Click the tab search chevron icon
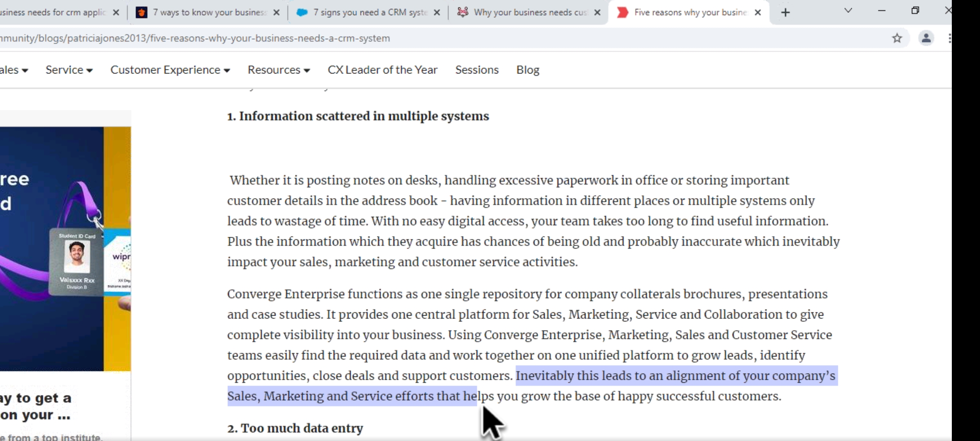 pyautogui.click(x=848, y=11)
